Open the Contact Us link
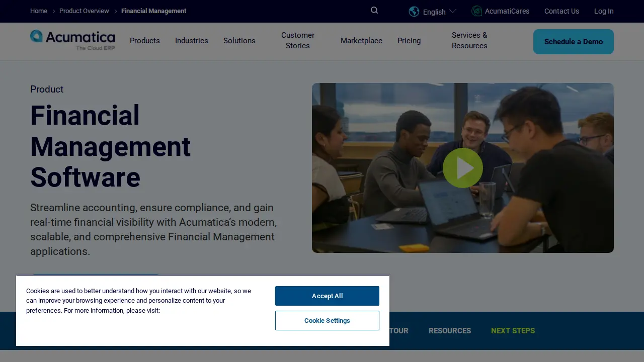Viewport: 644px width, 362px height. tap(561, 11)
